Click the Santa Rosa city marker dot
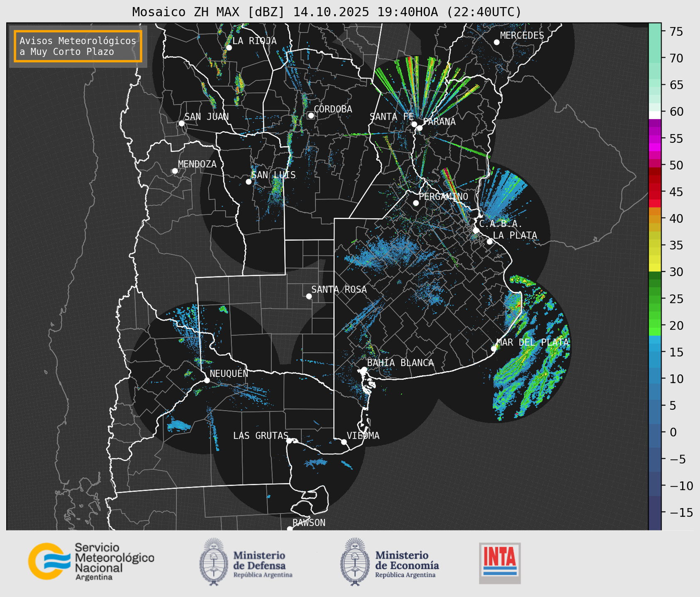 (309, 296)
